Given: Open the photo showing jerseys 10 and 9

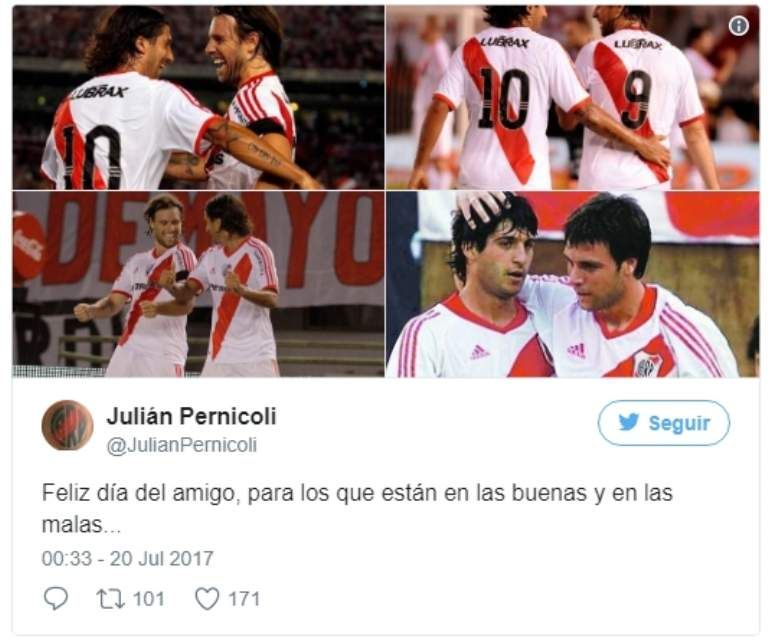Looking at the screenshot, I should coord(573,97).
